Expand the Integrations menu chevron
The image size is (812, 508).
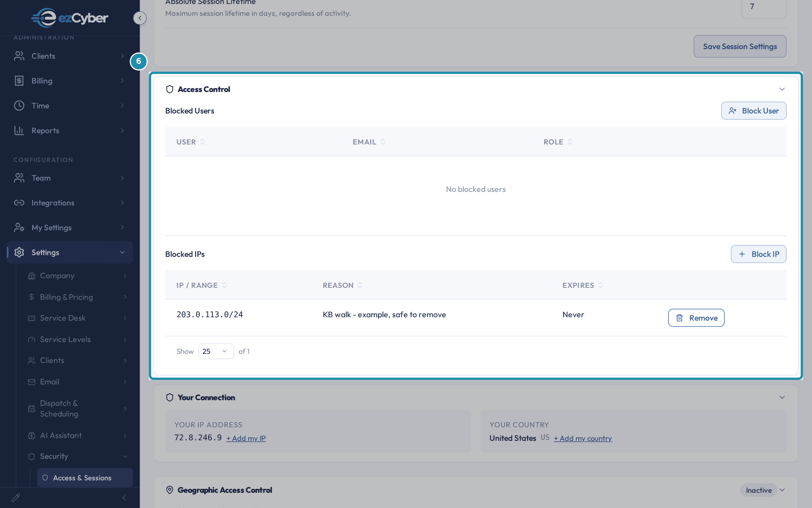click(x=122, y=203)
